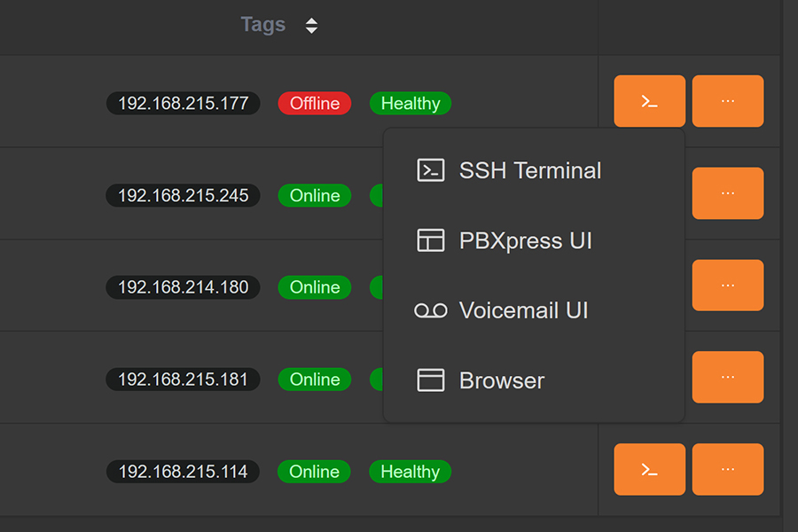Click the PBXpress UI panel icon
Viewport: 798px width, 532px height.
431,239
